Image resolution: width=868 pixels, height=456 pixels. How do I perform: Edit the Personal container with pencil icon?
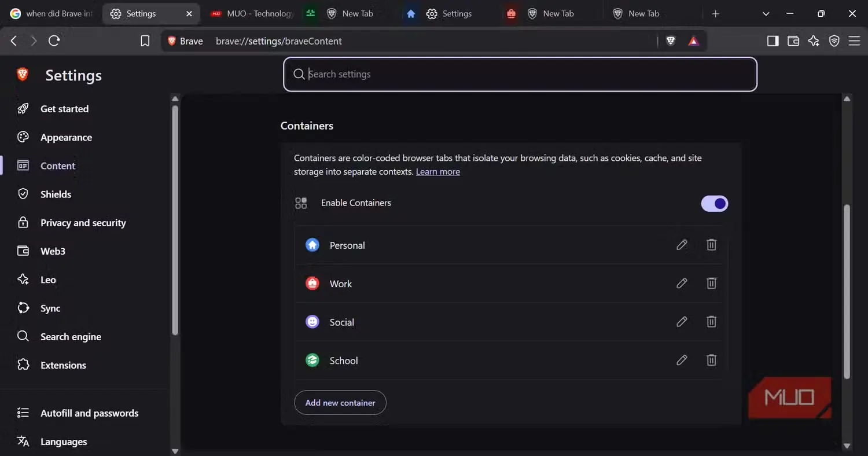[682, 245]
